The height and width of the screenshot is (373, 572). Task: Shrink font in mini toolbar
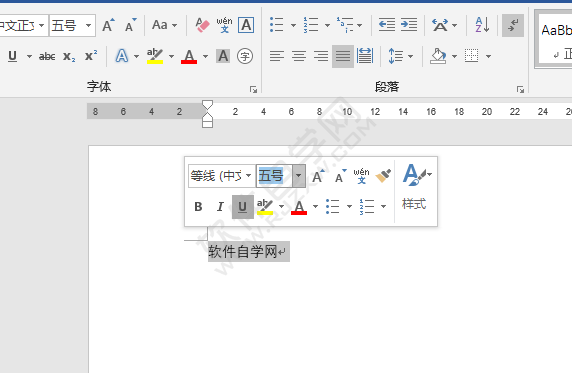coord(340,176)
